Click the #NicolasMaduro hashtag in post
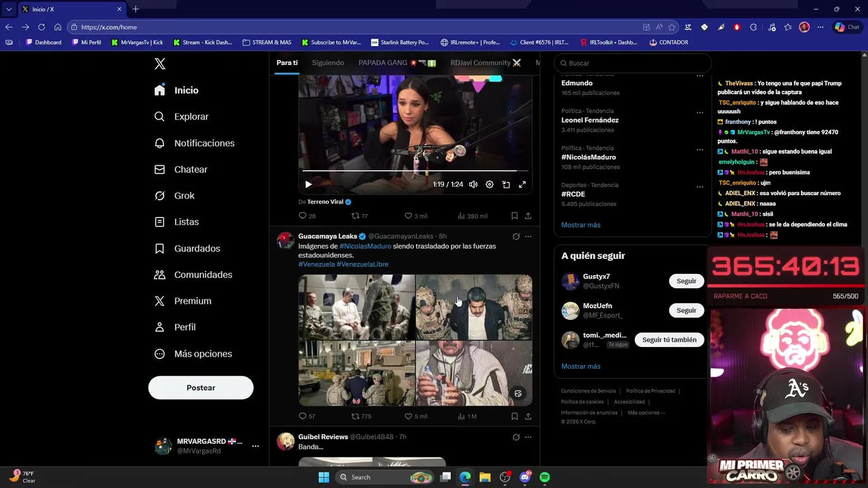Viewport: 868px width, 488px height. pyautogui.click(x=366, y=246)
